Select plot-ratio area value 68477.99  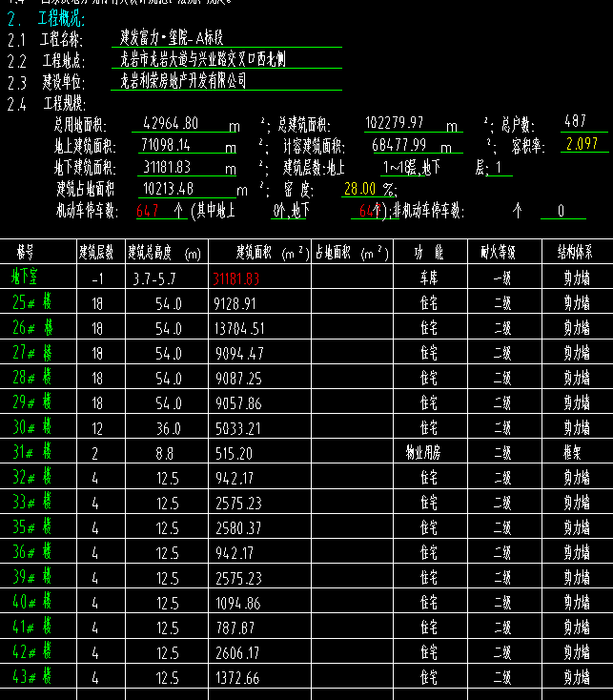[x=398, y=145]
